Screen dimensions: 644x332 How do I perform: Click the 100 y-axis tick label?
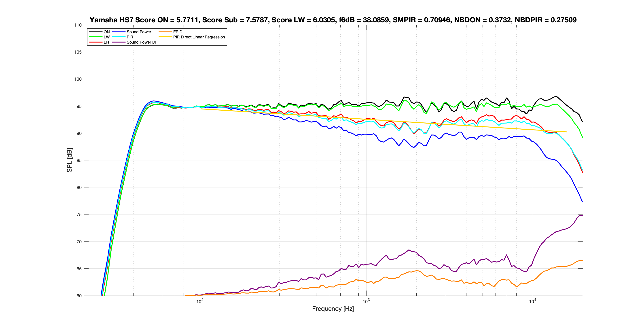(78, 79)
